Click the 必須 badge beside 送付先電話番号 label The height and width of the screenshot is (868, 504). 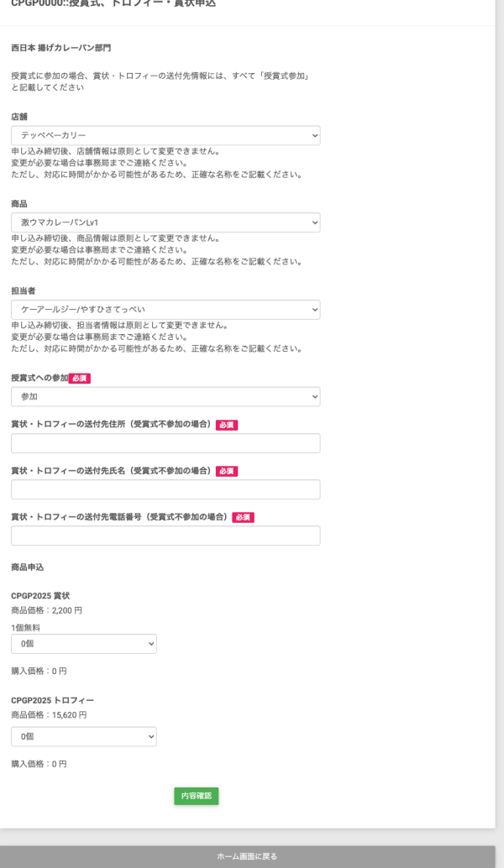pyautogui.click(x=243, y=517)
